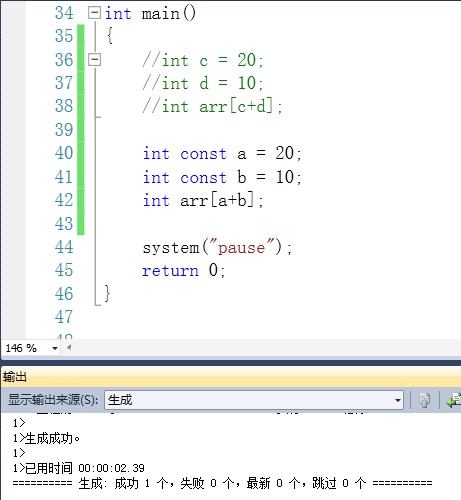Click the 输出 panel title tab
461x500 pixels.
coord(15,377)
